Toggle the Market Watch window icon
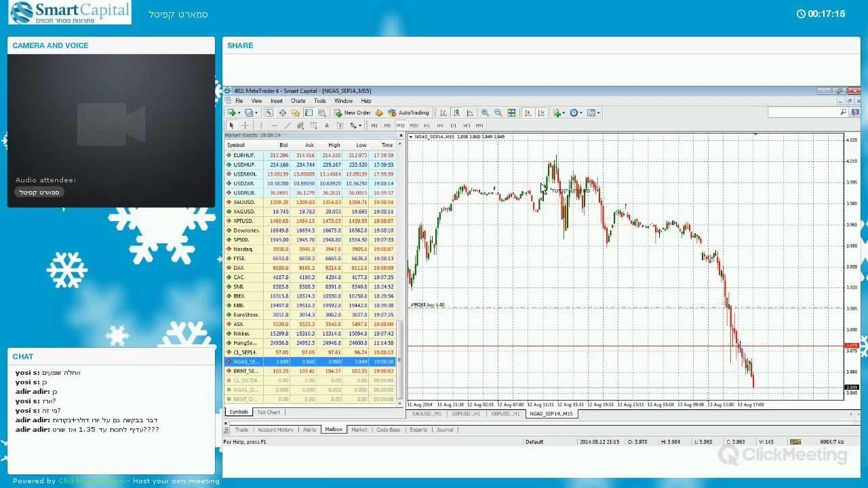 269,113
